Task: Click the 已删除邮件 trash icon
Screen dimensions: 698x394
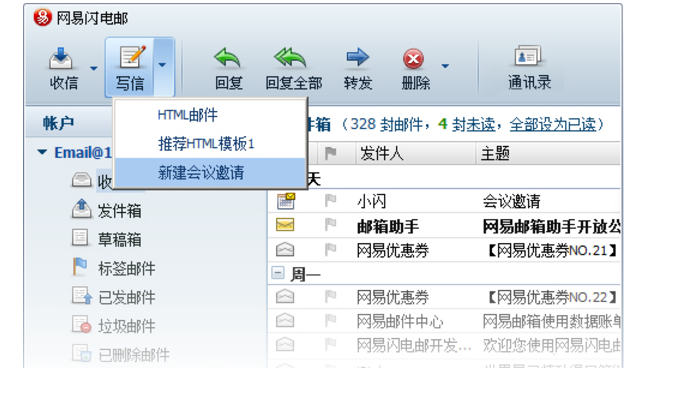Action: click(82, 353)
